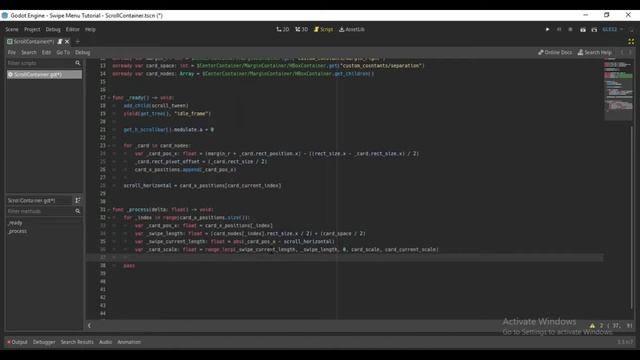This screenshot has height=360, width=640.
Task: Toggle the scripts panel with the left arrow
Action: pyautogui.click(x=89, y=325)
